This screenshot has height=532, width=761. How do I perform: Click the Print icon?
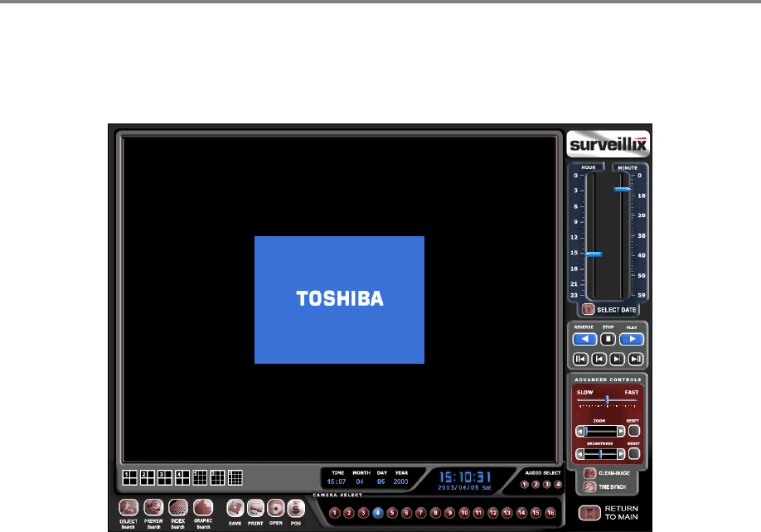tap(255, 509)
